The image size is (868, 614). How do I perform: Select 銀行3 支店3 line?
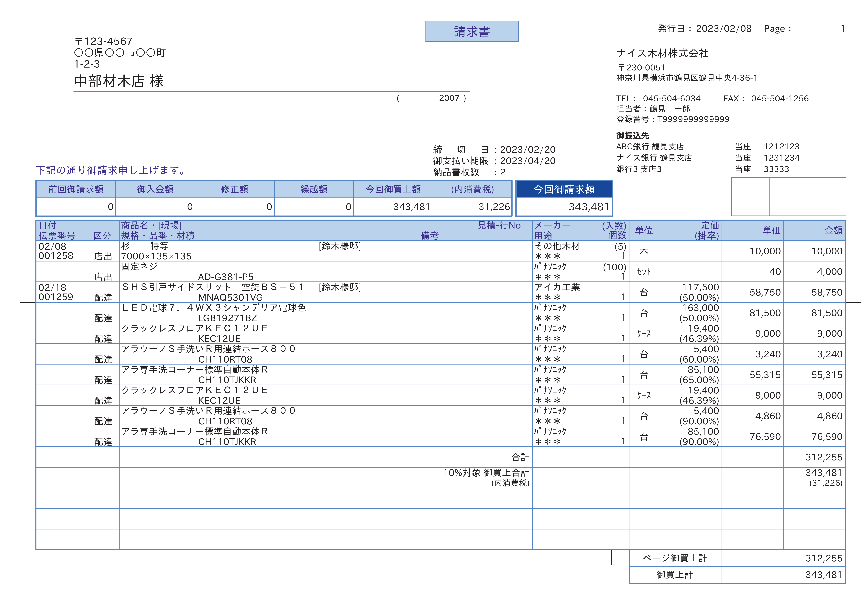coord(639,169)
